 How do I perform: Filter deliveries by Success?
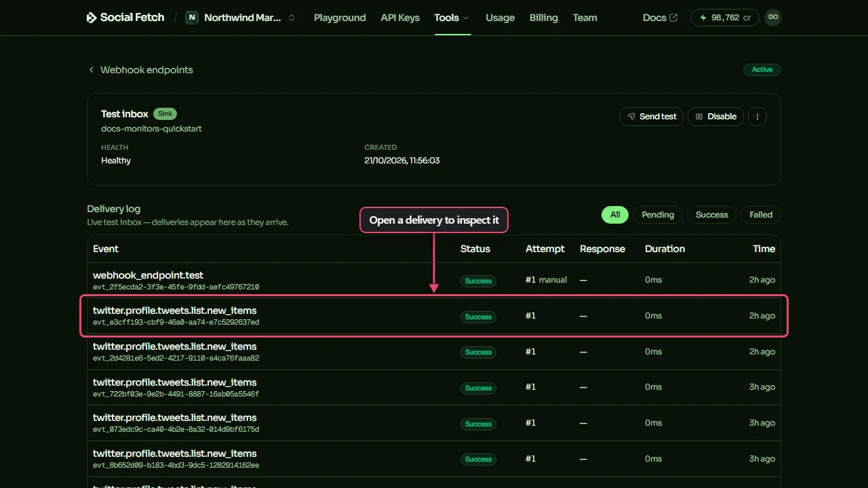pos(711,215)
